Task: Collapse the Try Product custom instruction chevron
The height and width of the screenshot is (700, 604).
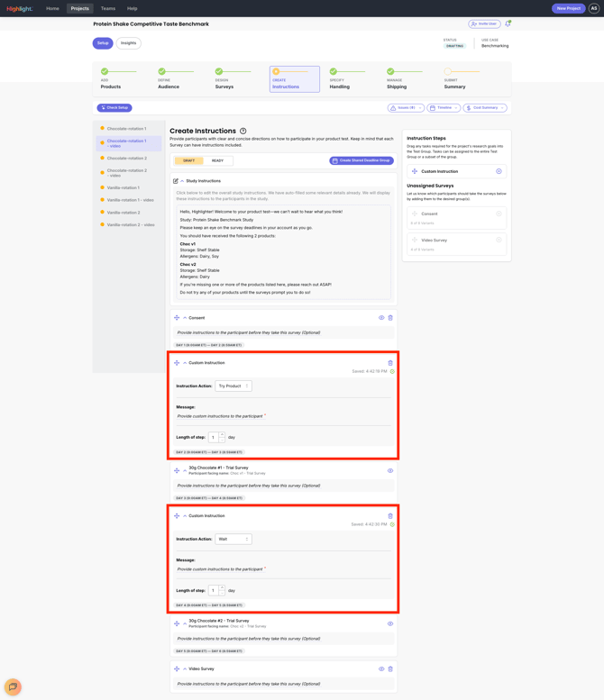Action: 185,363
